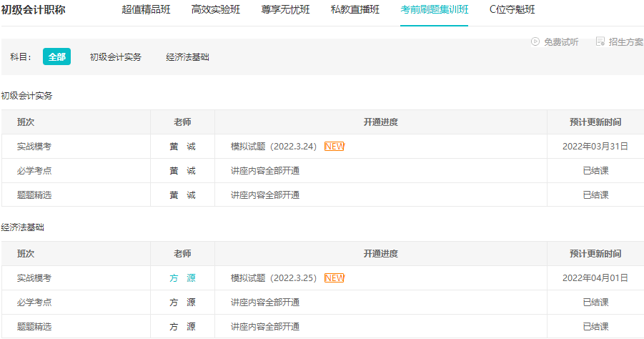Select the 考前刷题集训班 tab
This screenshot has height=339, width=644.
434,10
